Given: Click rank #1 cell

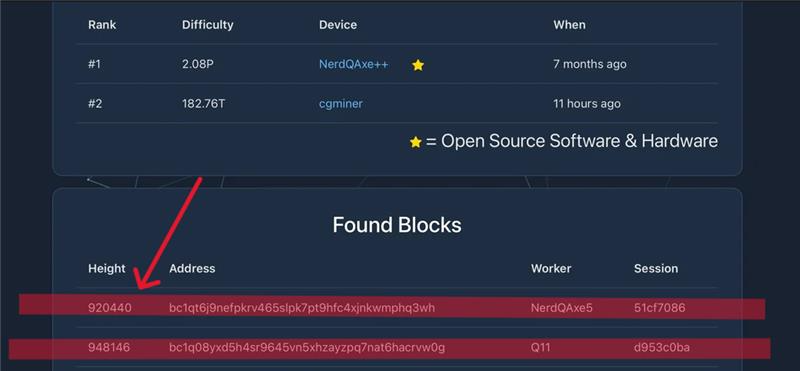Looking at the screenshot, I should point(94,64).
